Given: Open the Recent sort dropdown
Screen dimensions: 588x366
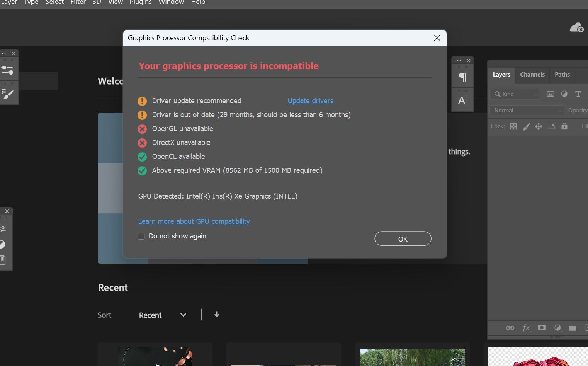Looking at the screenshot, I should (x=163, y=315).
